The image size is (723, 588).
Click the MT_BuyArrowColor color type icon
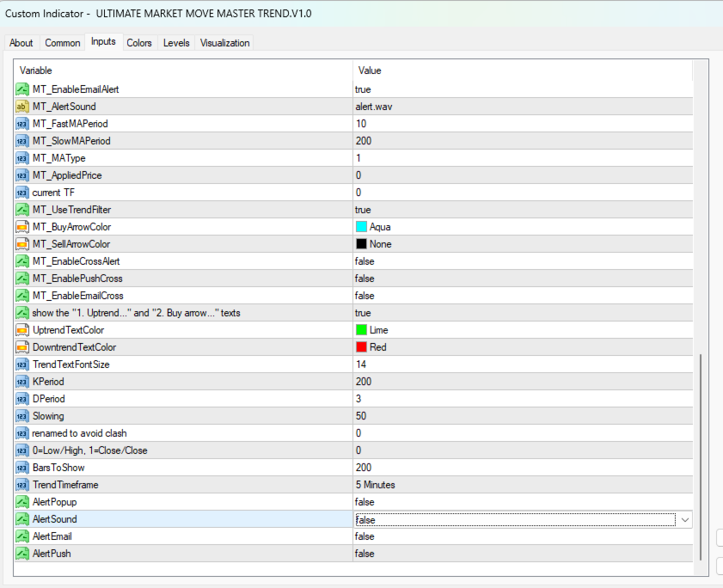click(22, 227)
